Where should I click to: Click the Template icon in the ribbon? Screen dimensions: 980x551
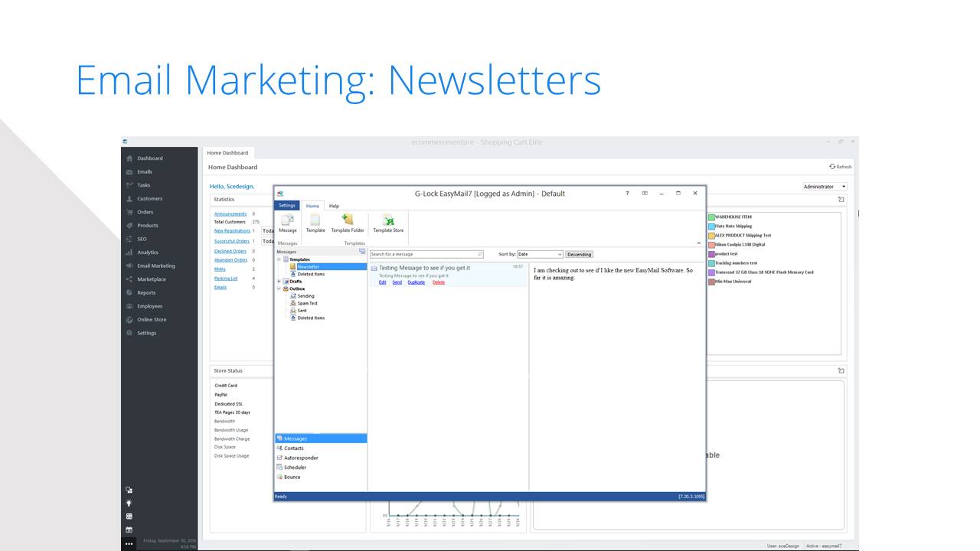[x=315, y=220]
